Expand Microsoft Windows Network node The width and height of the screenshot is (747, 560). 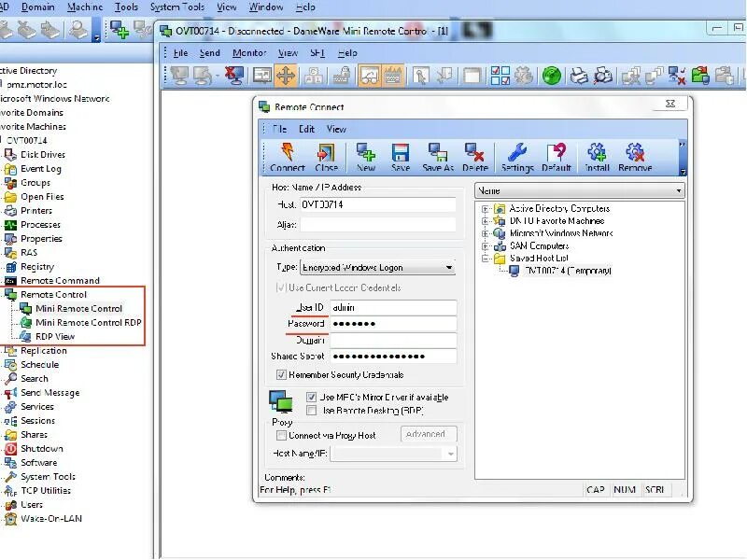tap(485, 233)
